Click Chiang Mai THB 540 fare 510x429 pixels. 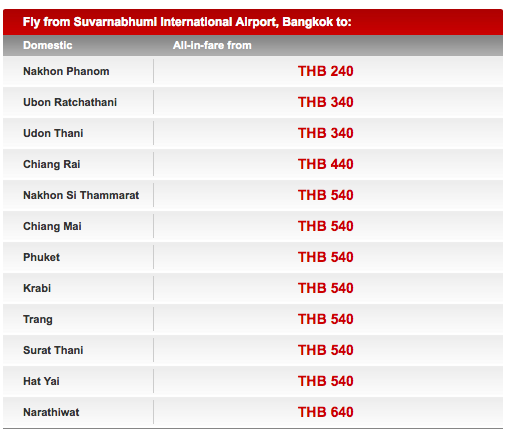325,226
